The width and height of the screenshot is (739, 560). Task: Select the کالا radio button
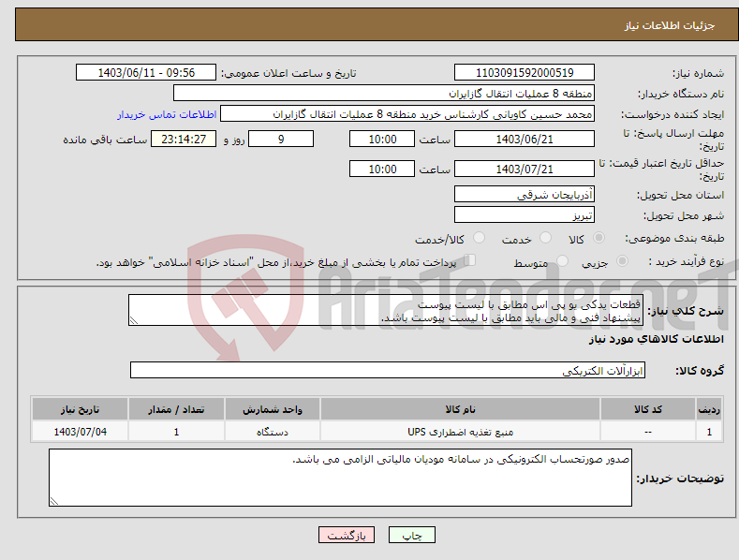pyautogui.click(x=599, y=238)
